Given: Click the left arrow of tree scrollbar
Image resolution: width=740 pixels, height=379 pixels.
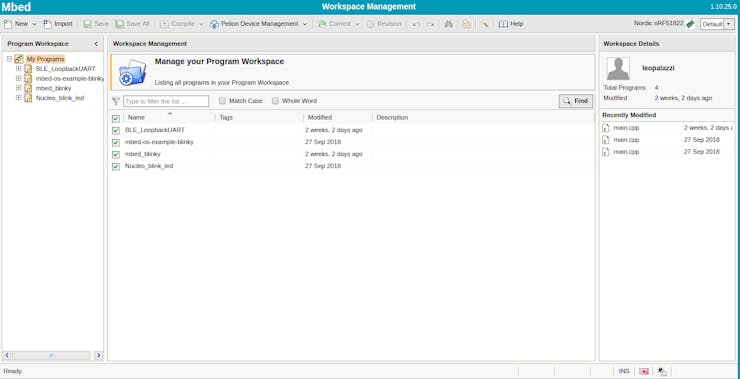Looking at the screenshot, I should point(7,355).
